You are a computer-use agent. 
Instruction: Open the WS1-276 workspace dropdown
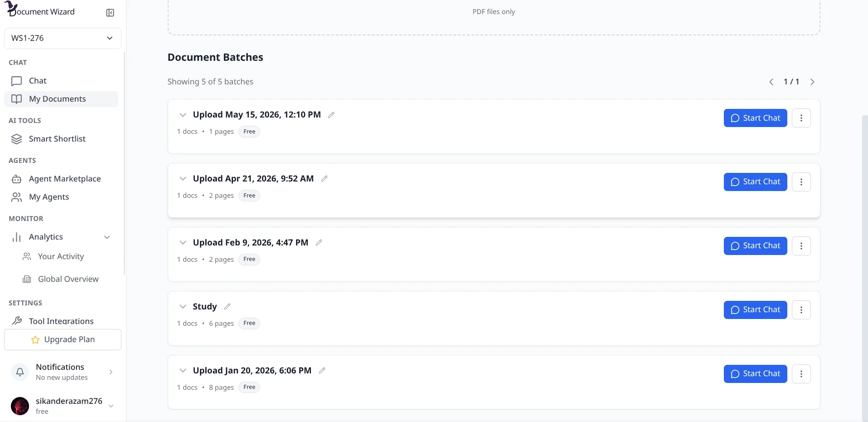pyautogui.click(x=63, y=38)
